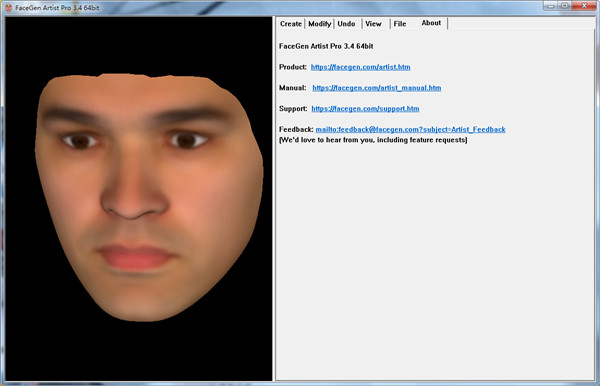
Task: Click the Feedback mailto link
Action: 410,129
